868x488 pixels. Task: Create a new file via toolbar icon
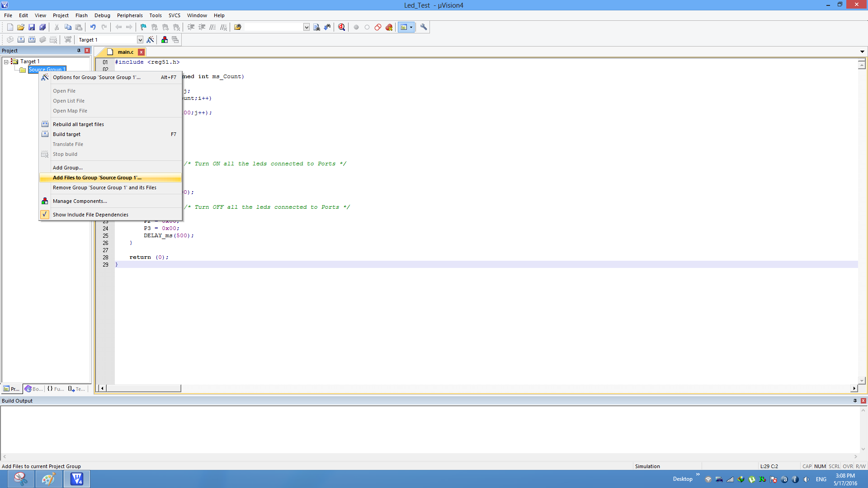pos(10,27)
